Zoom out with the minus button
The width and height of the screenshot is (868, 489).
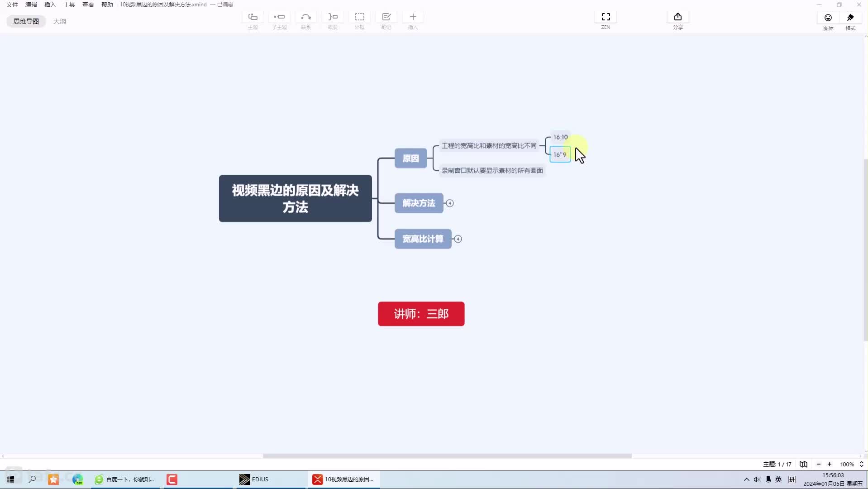pyautogui.click(x=818, y=464)
